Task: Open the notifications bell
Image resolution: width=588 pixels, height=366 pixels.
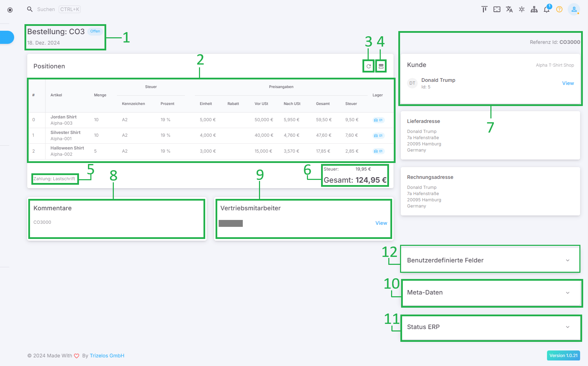Action: (547, 9)
